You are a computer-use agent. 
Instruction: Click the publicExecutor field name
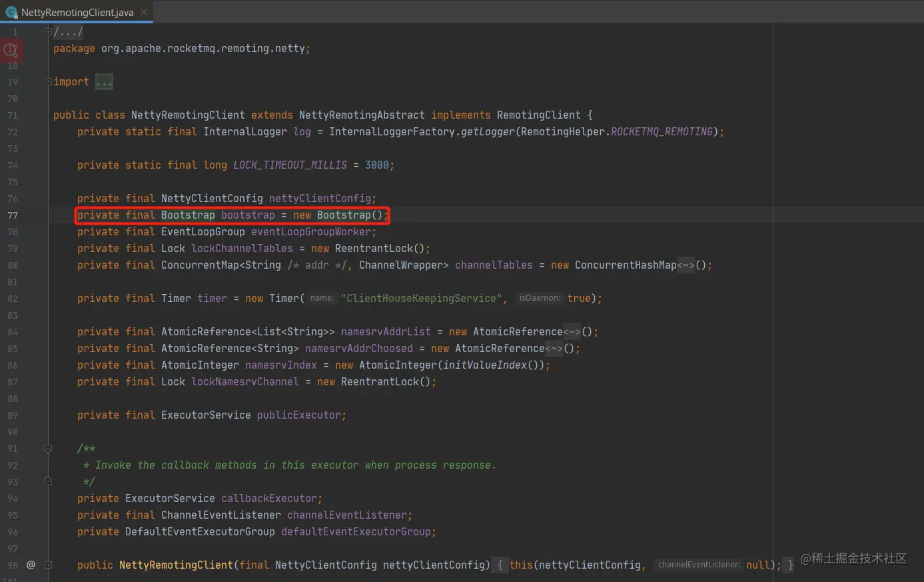point(299,415)
